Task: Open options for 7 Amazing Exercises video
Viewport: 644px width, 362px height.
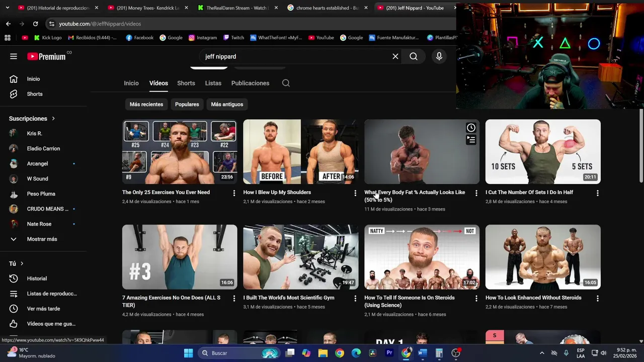Action: pos(234,299)
